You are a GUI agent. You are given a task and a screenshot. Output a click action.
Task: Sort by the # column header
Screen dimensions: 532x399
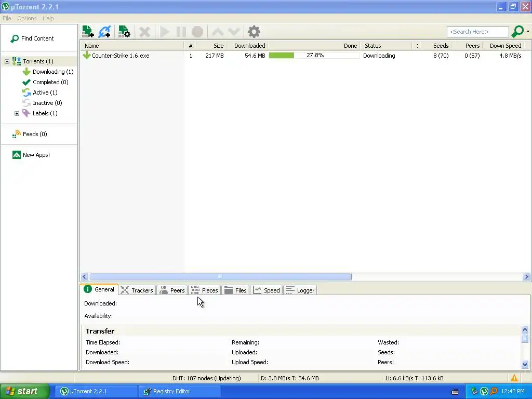pos(190,46)
